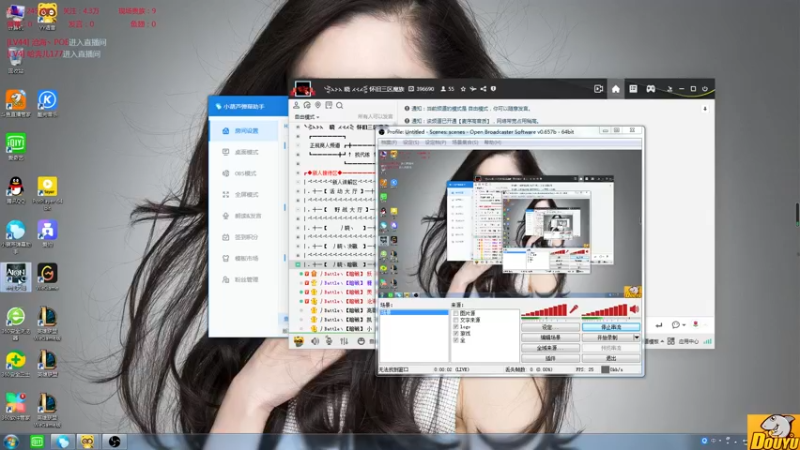This screenshot has width=800, height=450.
Task: Click the Windows Start button
Action: coord(11,441)
